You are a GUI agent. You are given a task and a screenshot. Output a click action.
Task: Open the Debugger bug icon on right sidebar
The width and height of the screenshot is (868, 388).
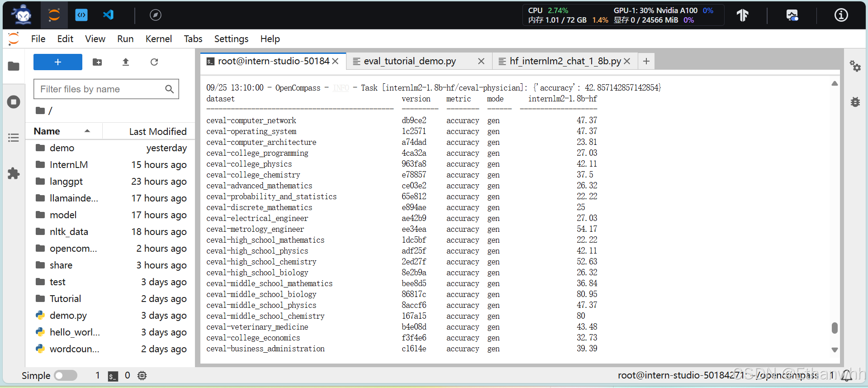click(855, 102)
